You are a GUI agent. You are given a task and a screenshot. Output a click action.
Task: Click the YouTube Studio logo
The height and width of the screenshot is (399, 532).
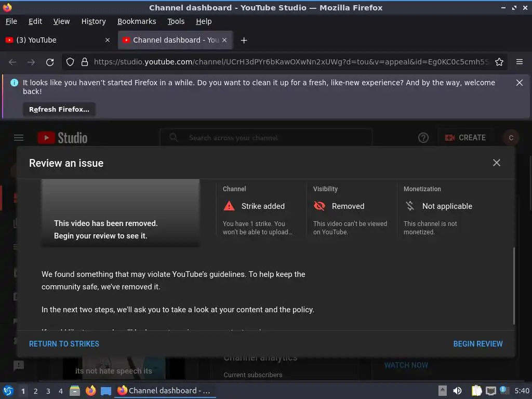(x=62, y=138)
